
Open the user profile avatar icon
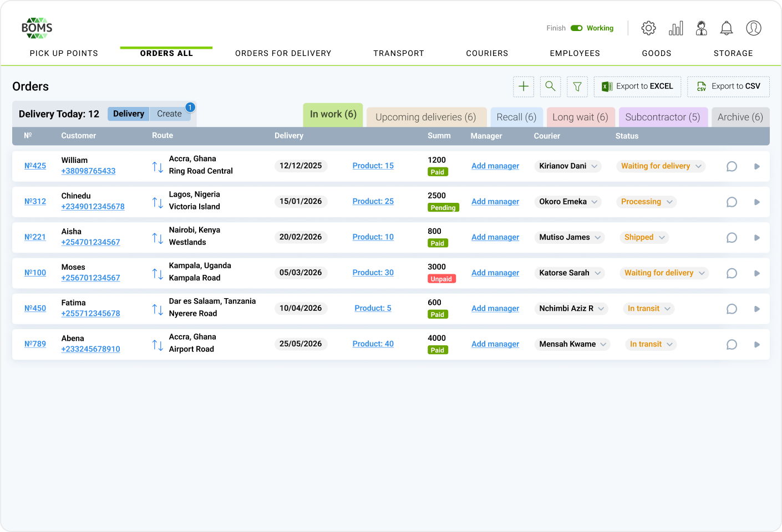tap(753, 28)
